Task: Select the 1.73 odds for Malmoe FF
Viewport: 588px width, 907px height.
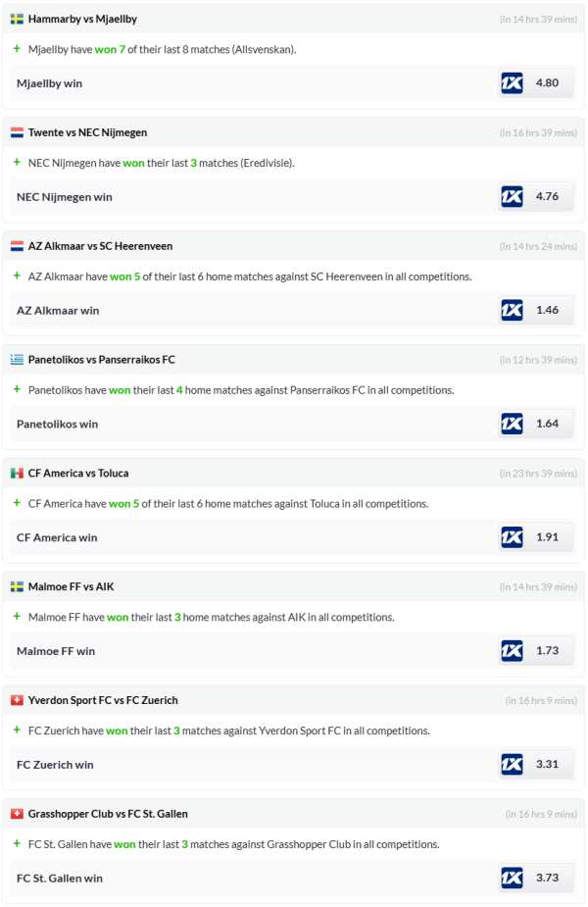Action: point(547,651)
